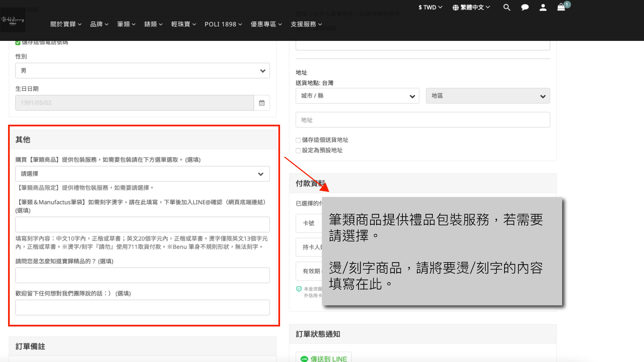
Task: Click the 傳送到 LINE button
Action: pyautogui.click(x=324, y=358)
